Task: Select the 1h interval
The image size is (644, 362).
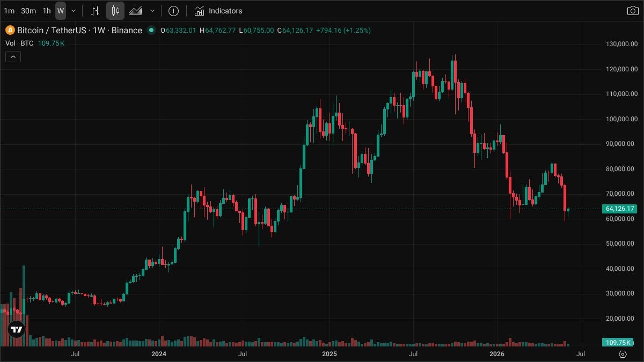Action: click(x=47, y=11)
